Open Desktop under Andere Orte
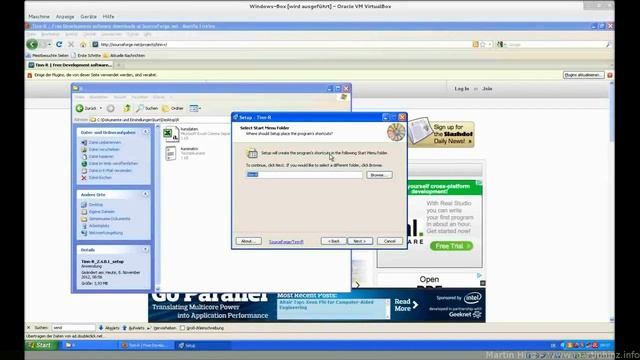 (96, 204)
